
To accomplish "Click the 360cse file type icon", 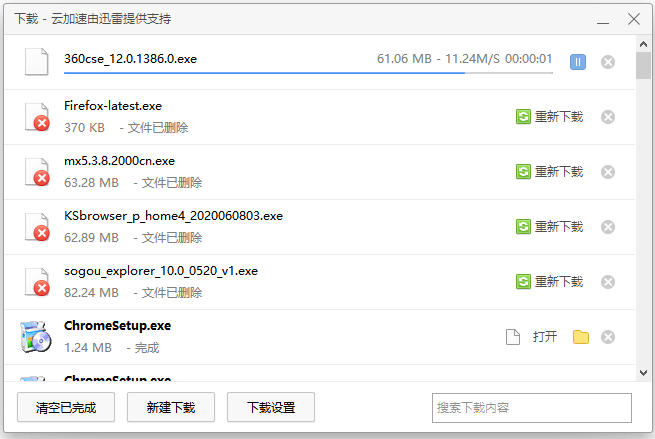I will 36,62.
